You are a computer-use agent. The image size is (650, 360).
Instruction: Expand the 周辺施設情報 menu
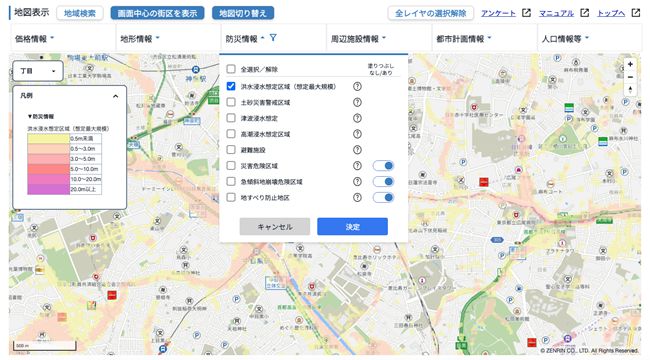tap(379, 39)
